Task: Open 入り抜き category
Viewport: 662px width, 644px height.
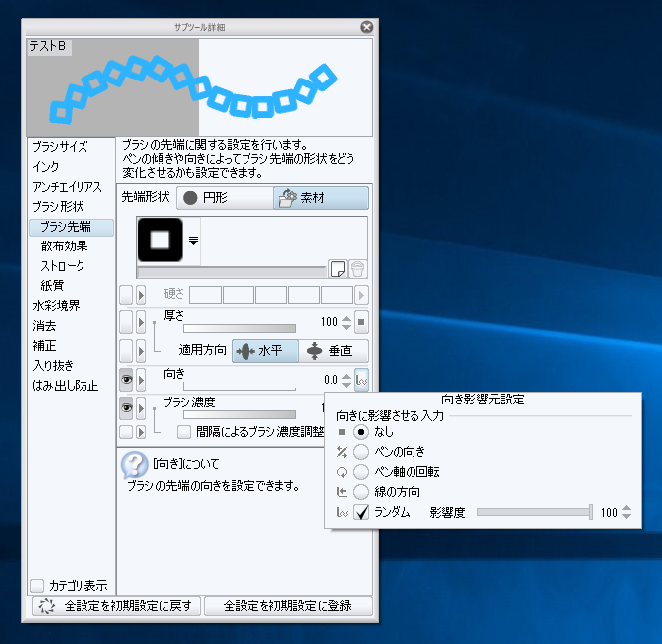Action: coord(54,366)
